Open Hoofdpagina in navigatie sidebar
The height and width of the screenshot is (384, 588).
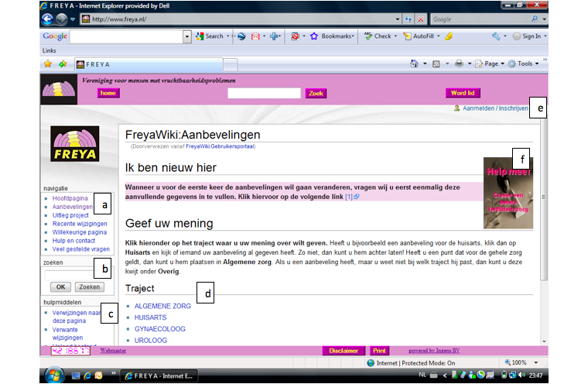click(70, 199)
